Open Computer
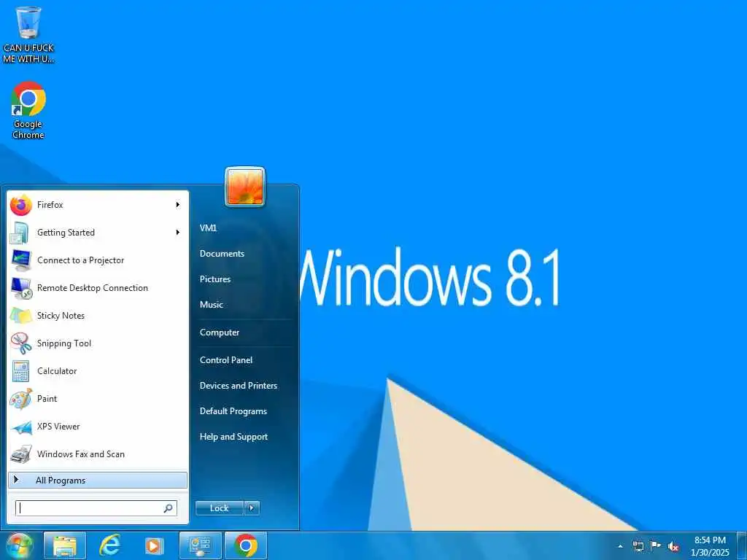Viewport: 747px width, 560px height. pyautogui.click(x=219, y=332)
